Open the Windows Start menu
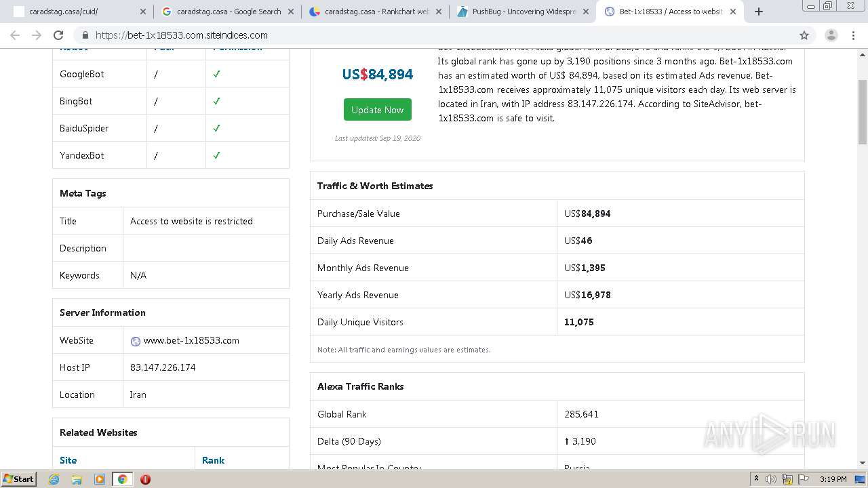 [x=18, y=479]
